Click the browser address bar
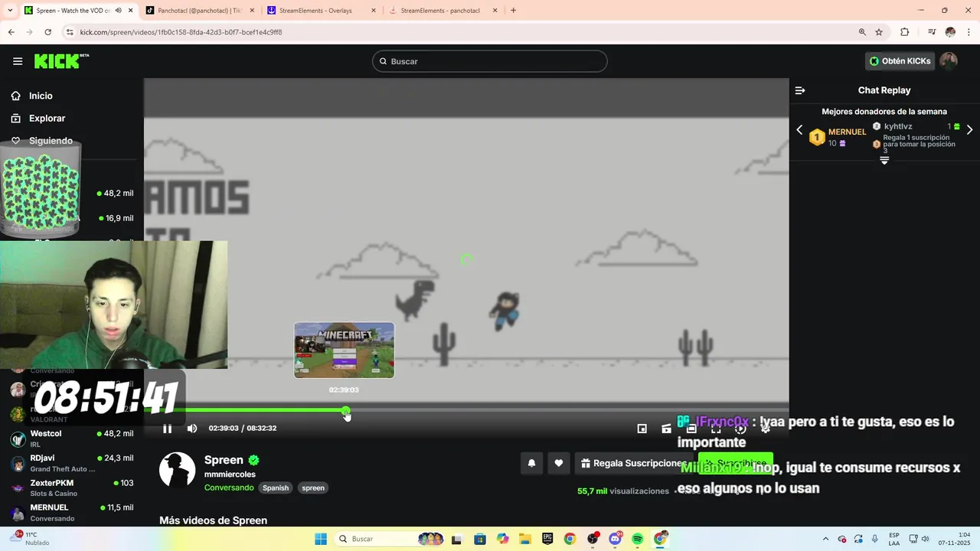 459,32
